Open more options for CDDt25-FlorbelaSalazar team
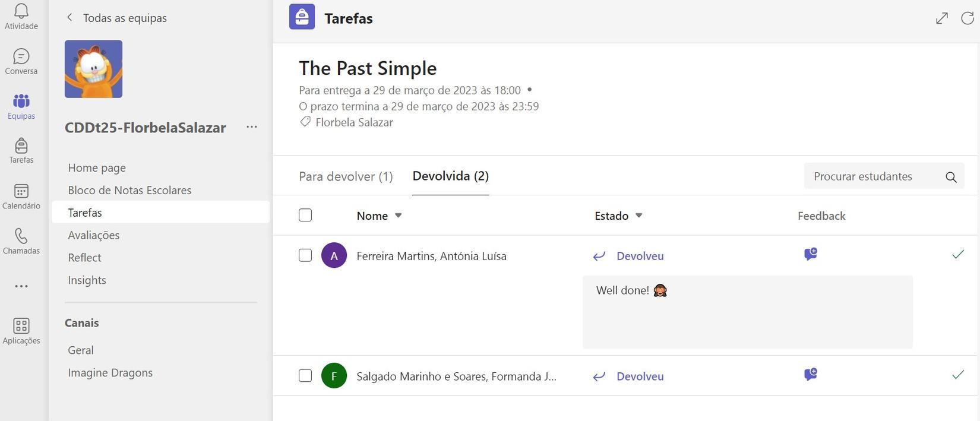This screenshot has height=421, width=980. pos(252,127)
